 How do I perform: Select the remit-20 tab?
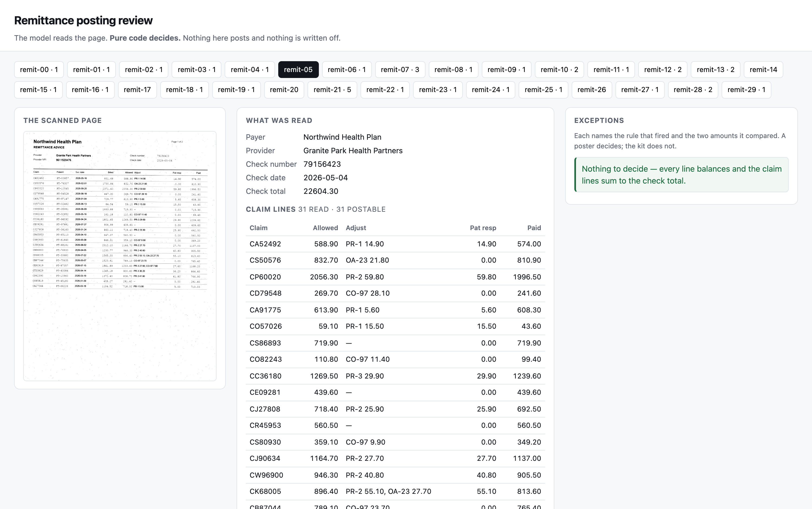pos(284,90)
